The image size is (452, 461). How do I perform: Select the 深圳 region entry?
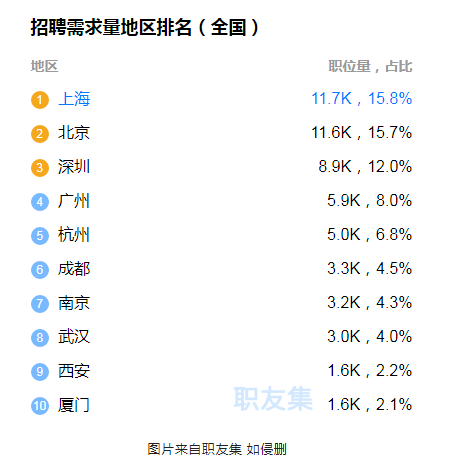click(x=74, y=167)
